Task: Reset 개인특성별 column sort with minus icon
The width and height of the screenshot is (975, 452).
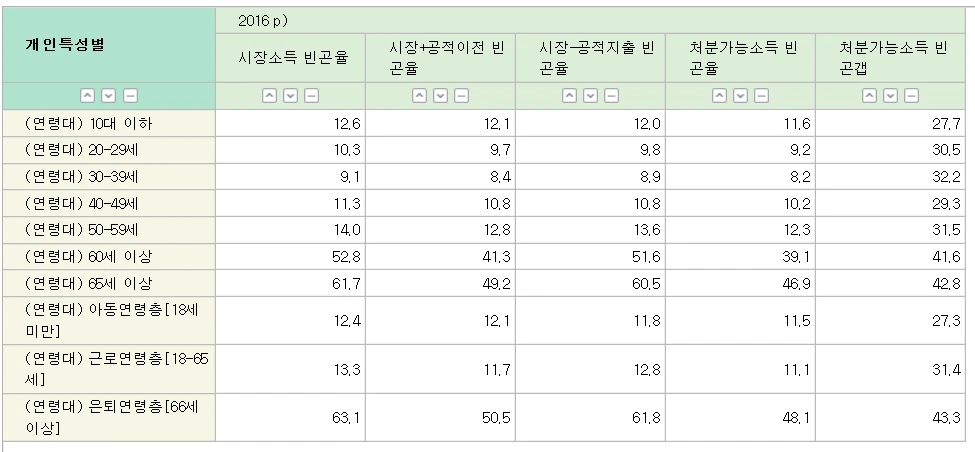Action: [130, 96]
